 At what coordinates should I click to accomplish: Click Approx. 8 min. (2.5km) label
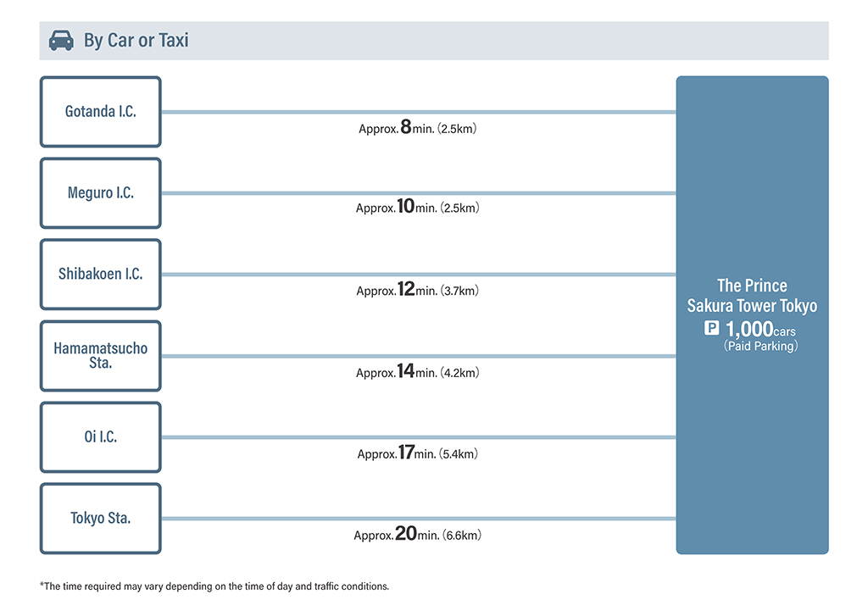417,127
